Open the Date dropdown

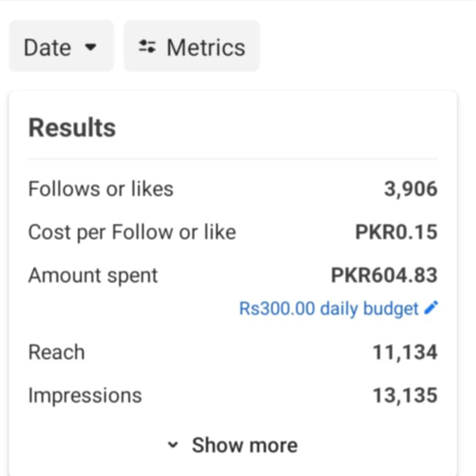pos(62,46)
